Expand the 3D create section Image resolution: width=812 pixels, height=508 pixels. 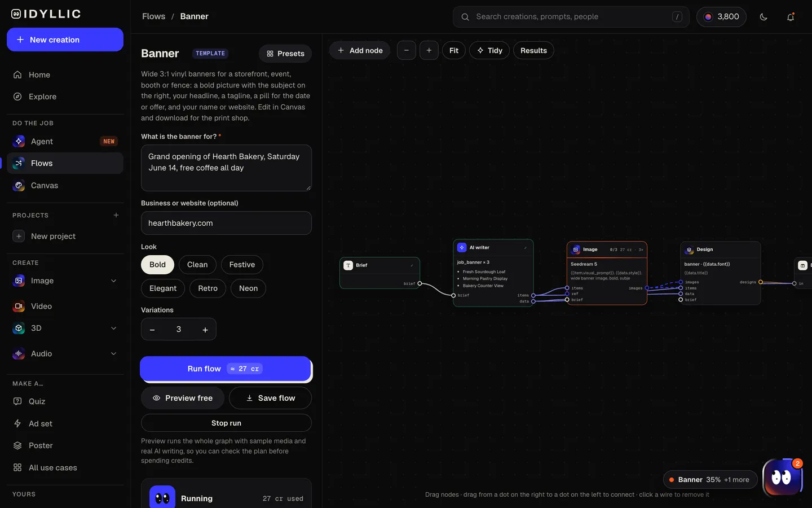113,328
